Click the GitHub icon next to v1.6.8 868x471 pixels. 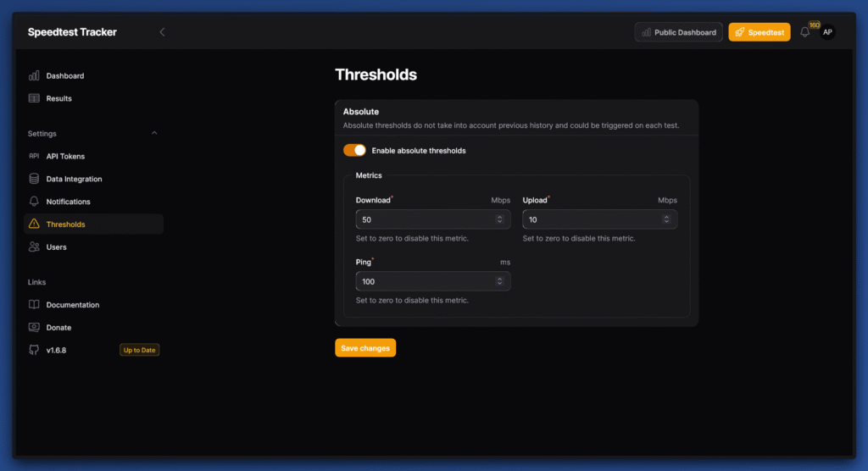pos(34,350)
